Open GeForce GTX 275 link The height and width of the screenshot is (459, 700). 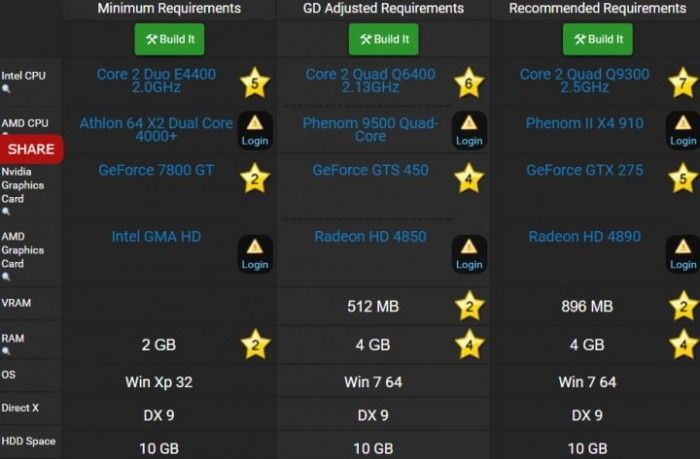[x=584, y=170]
